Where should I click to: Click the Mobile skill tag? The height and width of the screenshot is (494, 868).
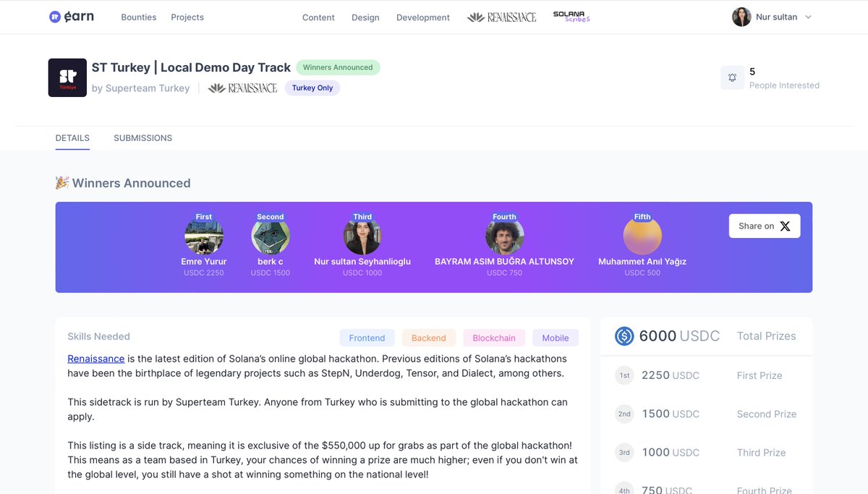556,338
